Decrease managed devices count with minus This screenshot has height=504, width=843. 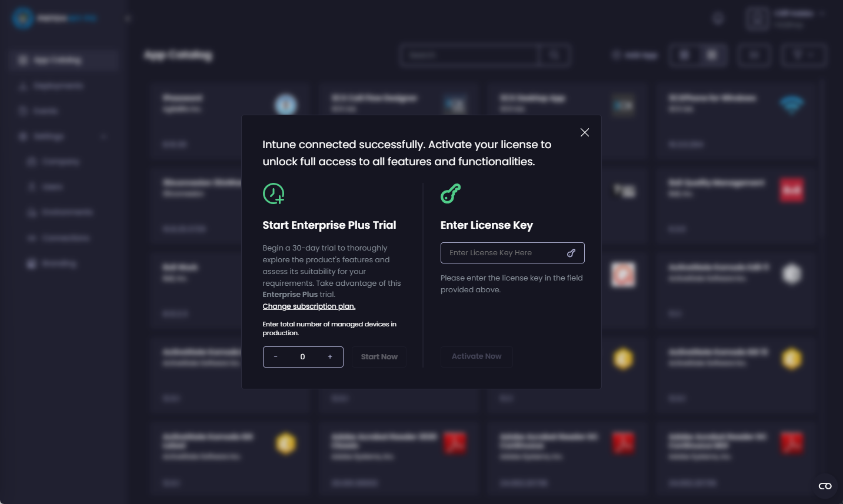(275, 357)
